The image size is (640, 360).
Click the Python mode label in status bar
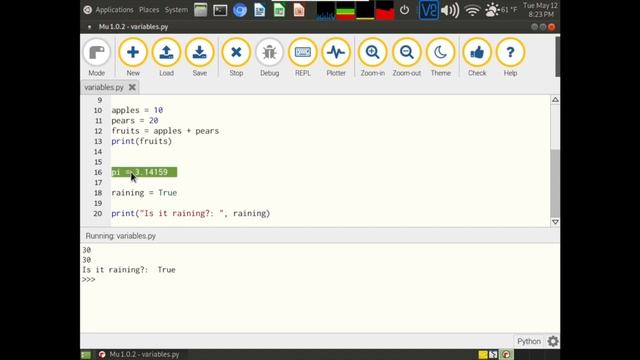pyautogui.click(x=529, y=341)
